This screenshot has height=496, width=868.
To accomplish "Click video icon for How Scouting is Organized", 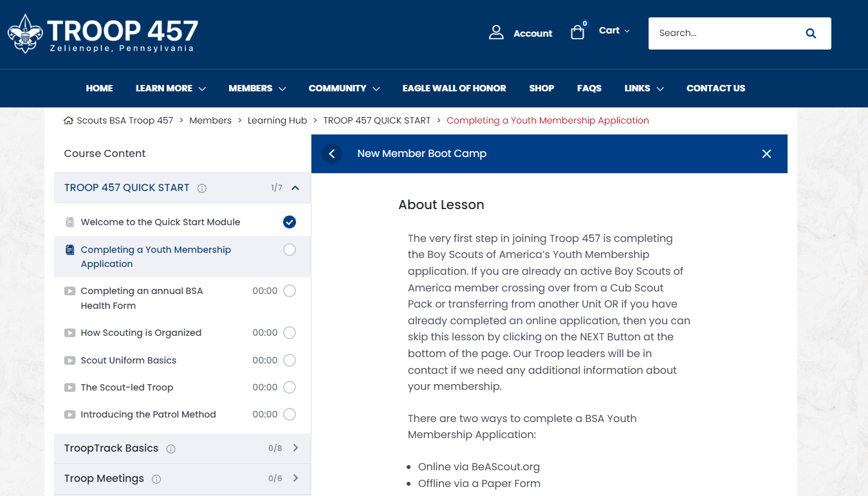I will tap(70, 333).
